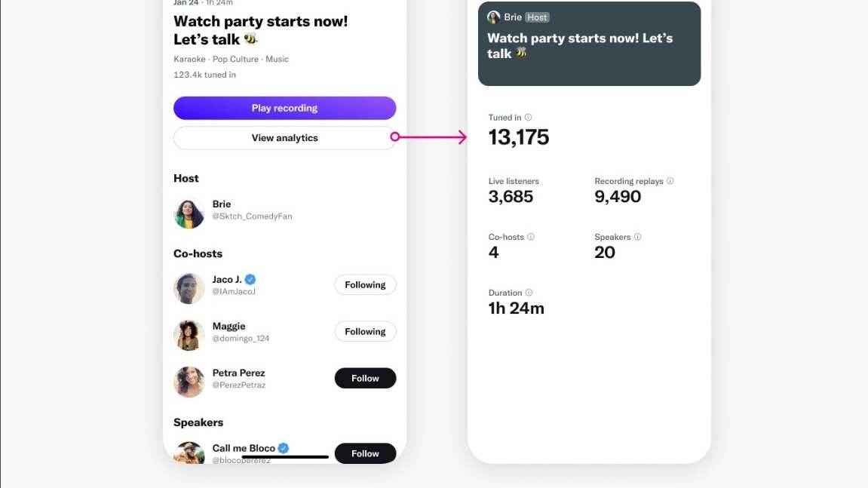Open Maggie's profile avatar
Viewport: 868px width, 488px height.
pyautogui.click(x=189, y=335)
